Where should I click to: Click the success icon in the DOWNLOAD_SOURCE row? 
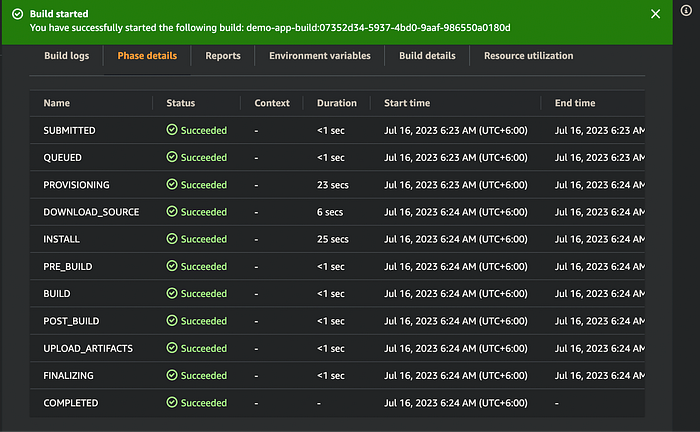pos(172,212)
